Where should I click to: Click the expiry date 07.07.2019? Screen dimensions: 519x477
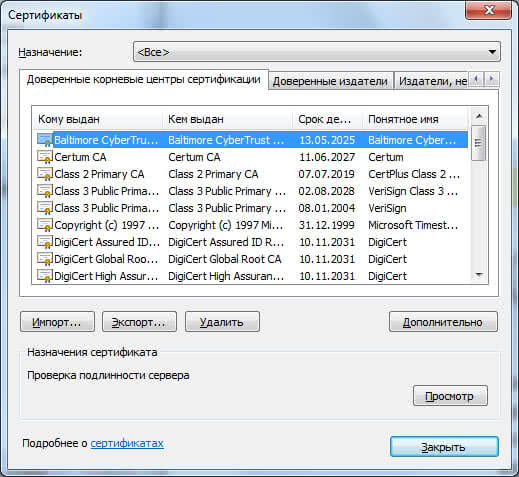click(327, 174)
